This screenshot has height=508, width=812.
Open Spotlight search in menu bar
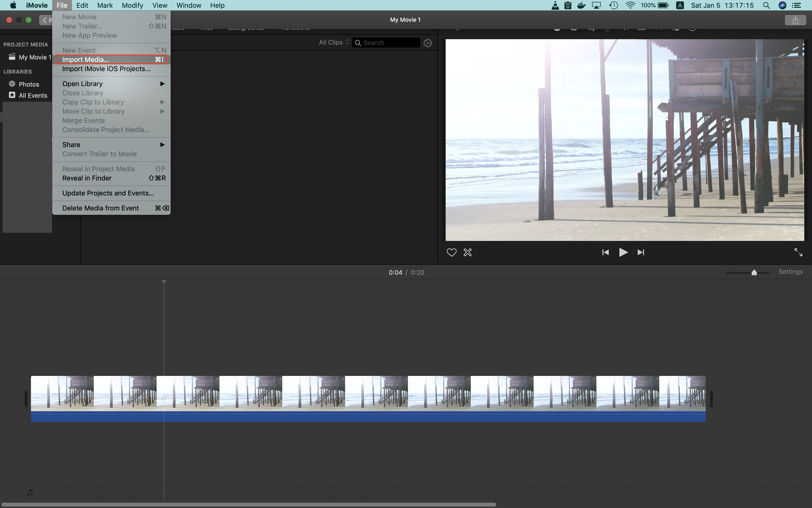(766, 5)
